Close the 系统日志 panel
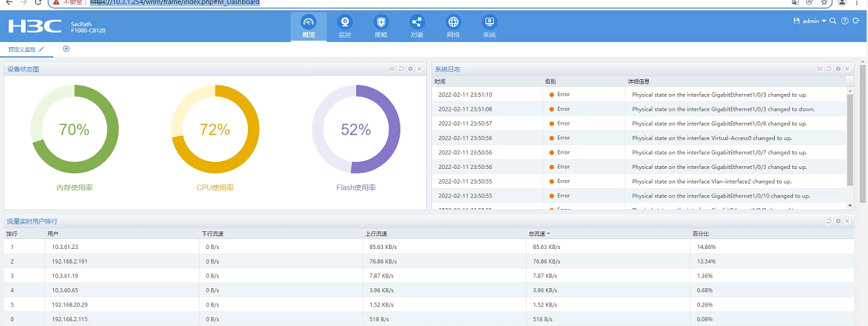Screen dimensions: 868x326 (847, 69)
